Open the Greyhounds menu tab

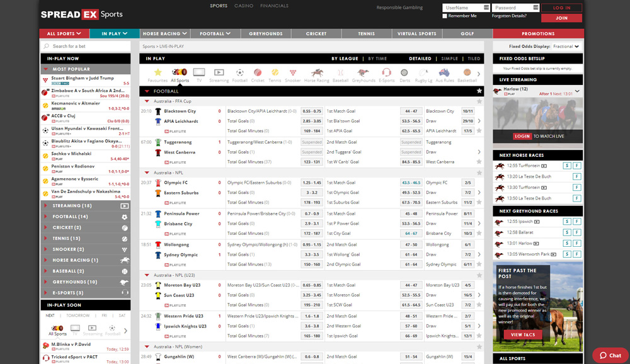(266, 34)
